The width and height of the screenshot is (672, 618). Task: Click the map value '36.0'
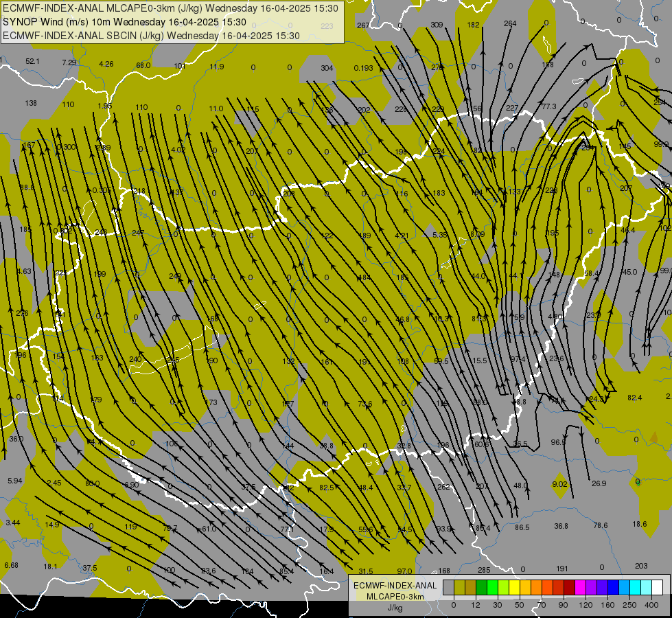[16, 439]
